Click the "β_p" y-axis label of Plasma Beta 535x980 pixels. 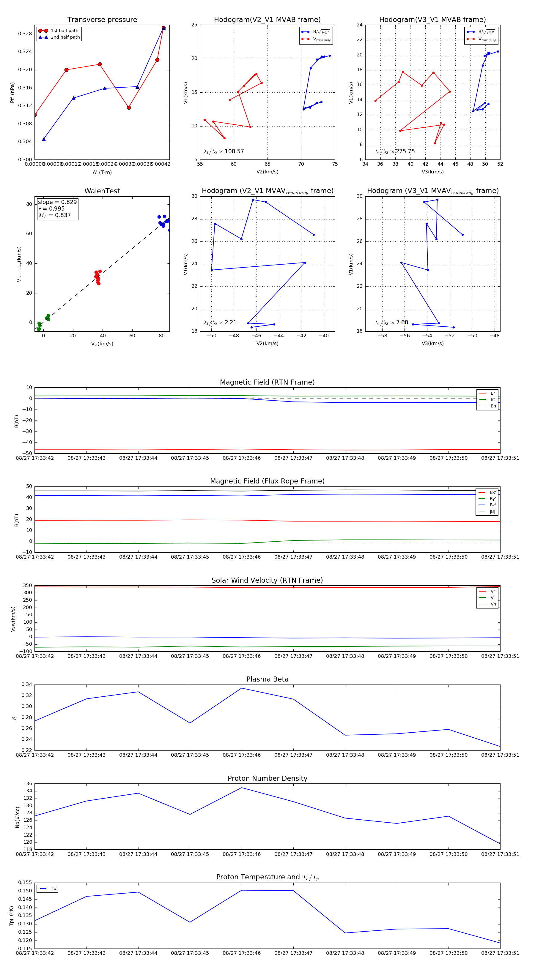pyautogui.click(x=15, y=718)
